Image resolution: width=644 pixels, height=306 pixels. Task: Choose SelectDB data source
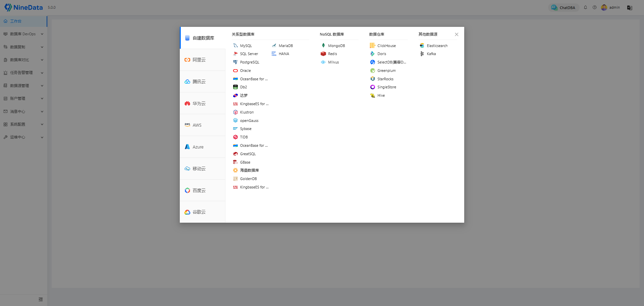(x=388, y=62)
